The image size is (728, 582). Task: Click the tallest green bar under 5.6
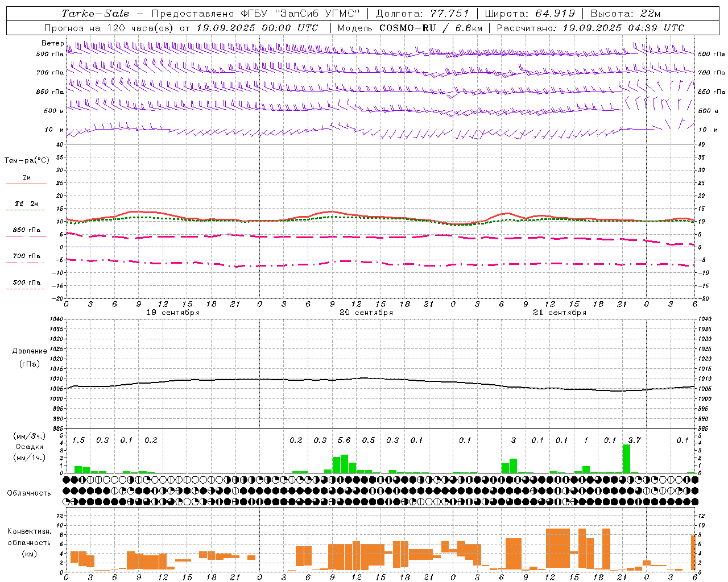coord(344,464)
